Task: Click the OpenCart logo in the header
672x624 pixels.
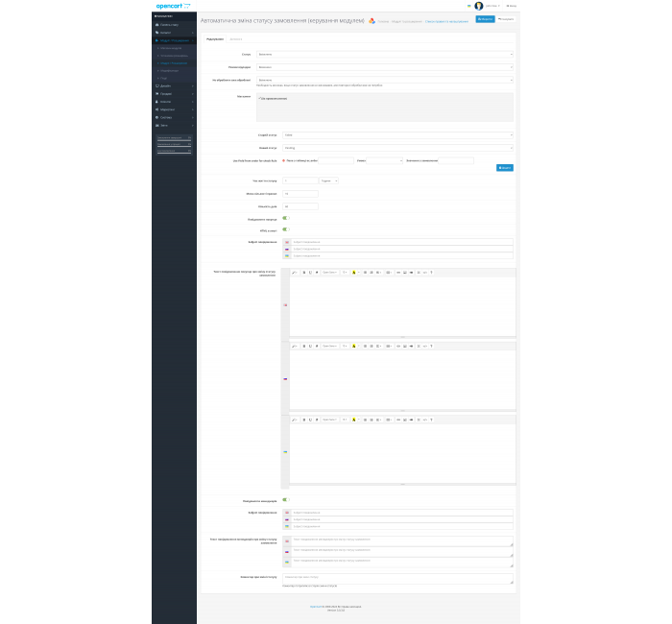Action: [x=173, y=6]
